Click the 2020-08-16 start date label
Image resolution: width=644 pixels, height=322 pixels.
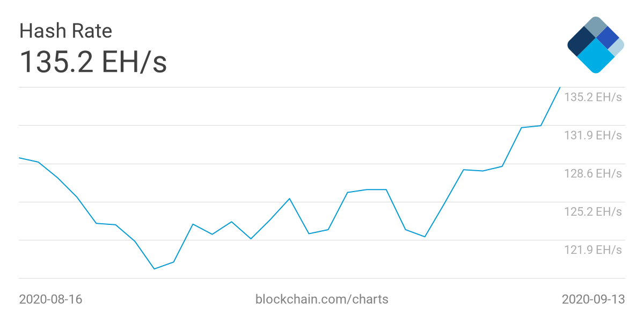[x=51, y=299]
